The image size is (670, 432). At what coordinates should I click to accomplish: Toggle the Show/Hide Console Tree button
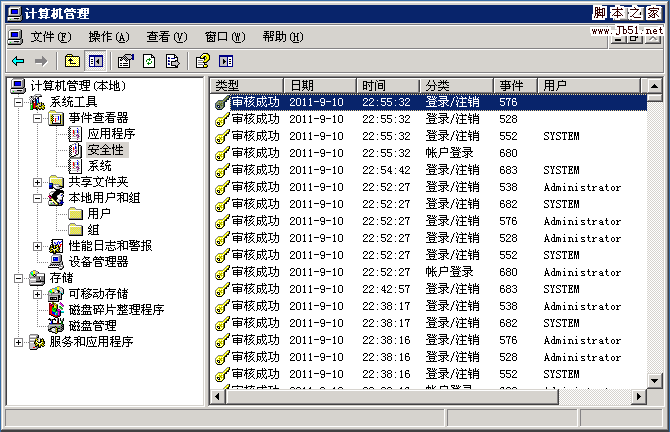(95, 61)
